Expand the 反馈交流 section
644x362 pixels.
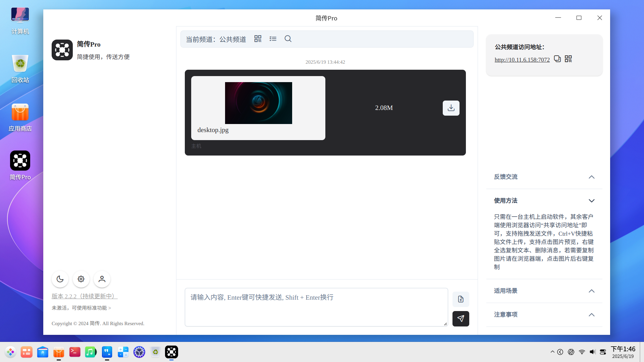[544, 177]
